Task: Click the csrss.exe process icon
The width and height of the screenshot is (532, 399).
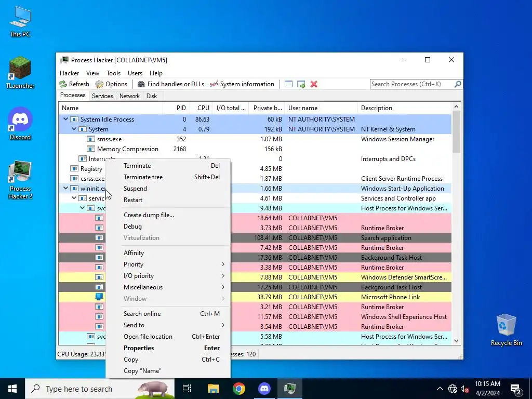Action: coord(74,179)
